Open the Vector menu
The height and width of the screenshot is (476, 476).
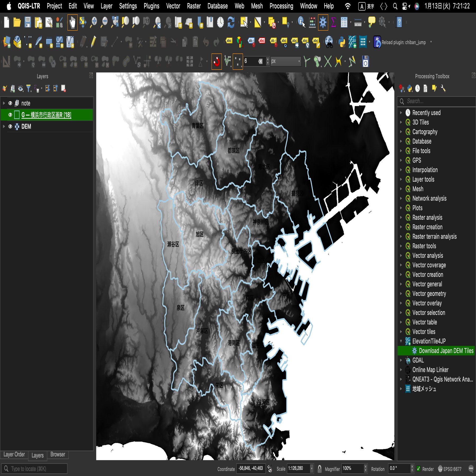173,6
